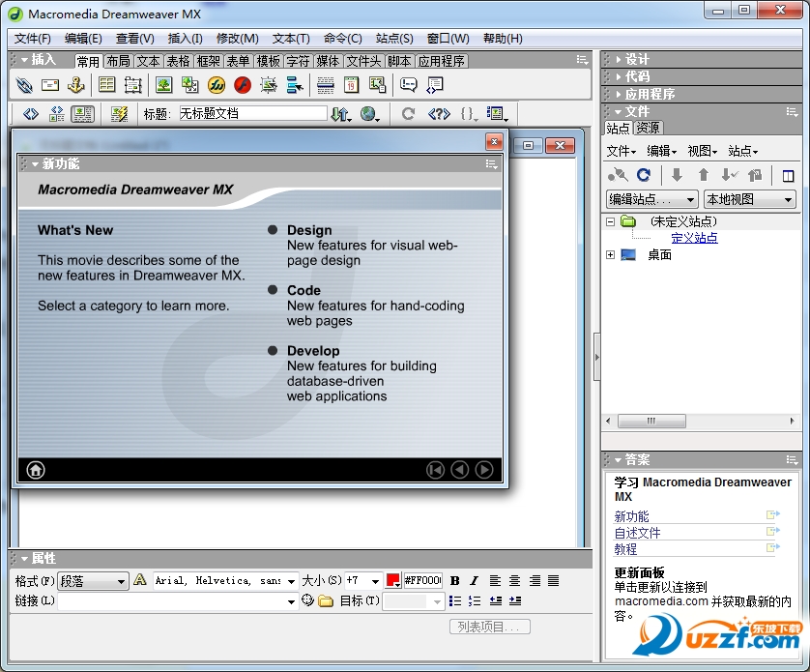Viewport: 810px width, 672px height.
Task: Switch to Code view
Action: [x=31, y=114]
